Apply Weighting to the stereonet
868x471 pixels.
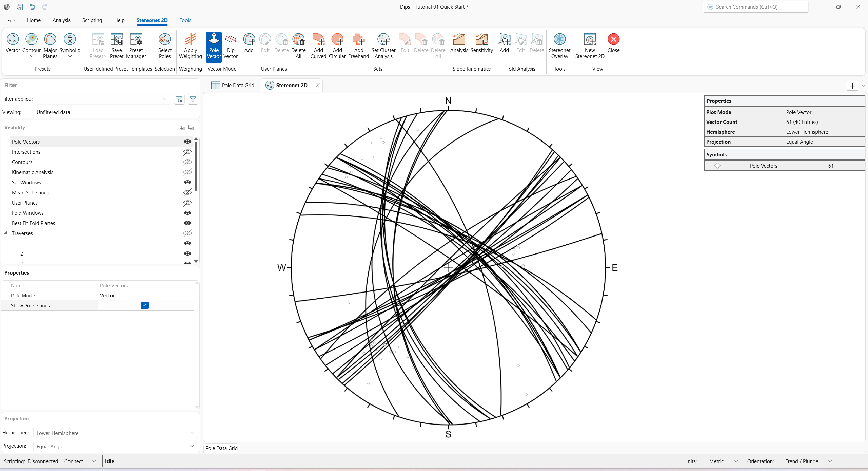click(x=190, y=46)
